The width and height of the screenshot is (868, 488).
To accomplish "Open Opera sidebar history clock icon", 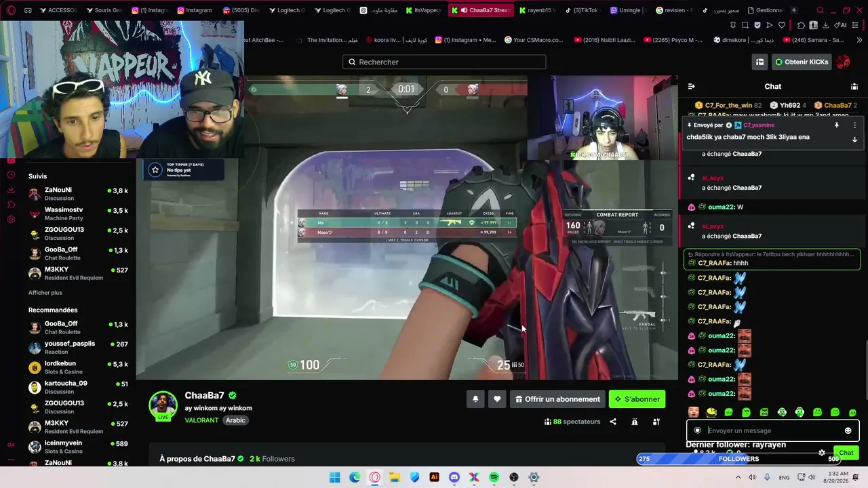I will point(11,175).
